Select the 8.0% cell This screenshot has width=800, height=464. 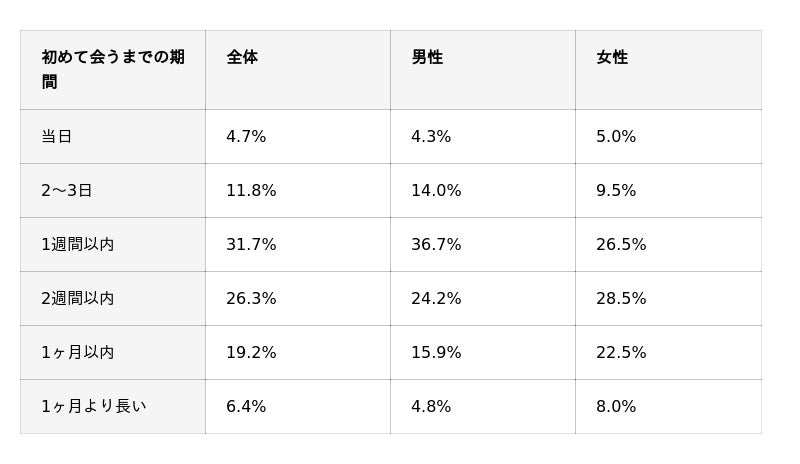coord(669,407)
